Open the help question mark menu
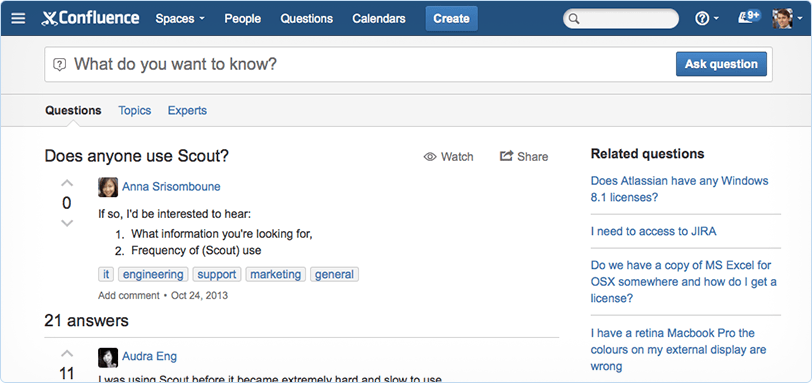812x383 pixels. [x=706, y=19]
